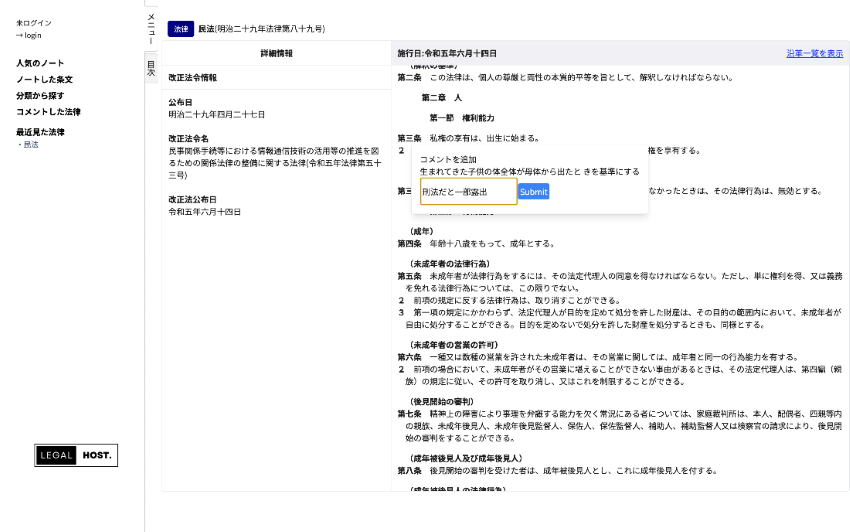Image resolution: width=850 pixels, height=532 pixels.
Task: Click 最近見た法律 heading
Action: click(x=40, y=132)
